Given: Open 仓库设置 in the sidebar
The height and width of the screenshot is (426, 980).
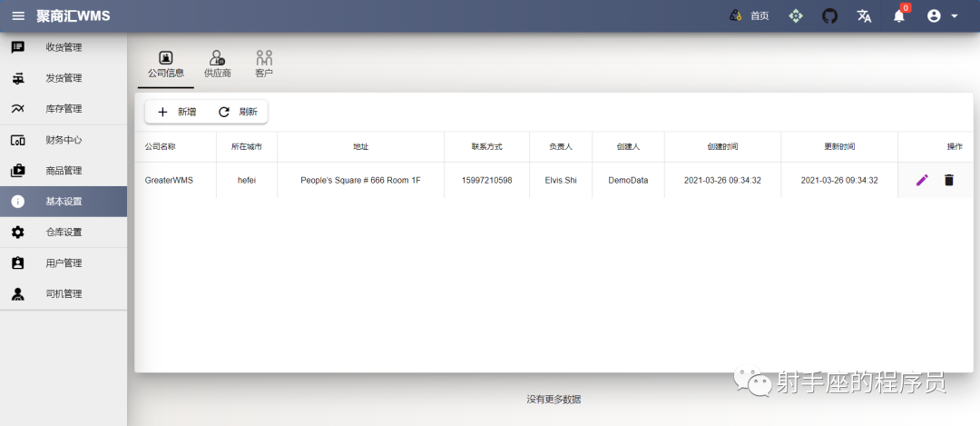Looking at the screenshot, I should pos(64,233).
